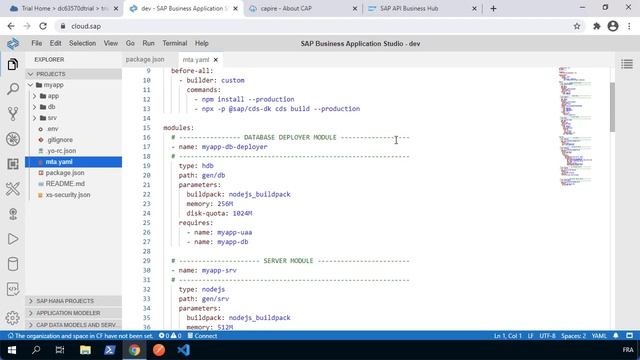Open File Explorer from the taskbar
The height and width of the screenshot is (360, 640).
click(85, 350)
